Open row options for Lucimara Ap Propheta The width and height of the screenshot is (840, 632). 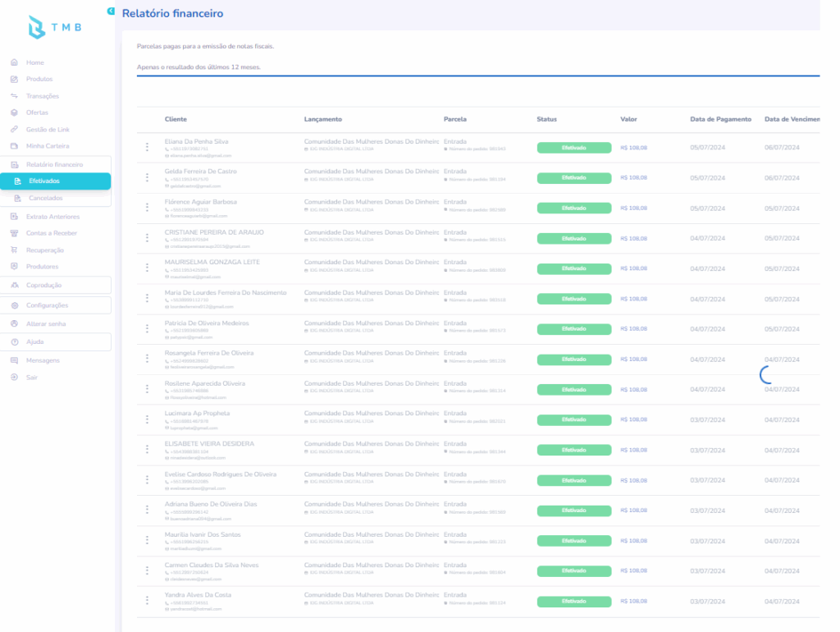pos(148,419)
